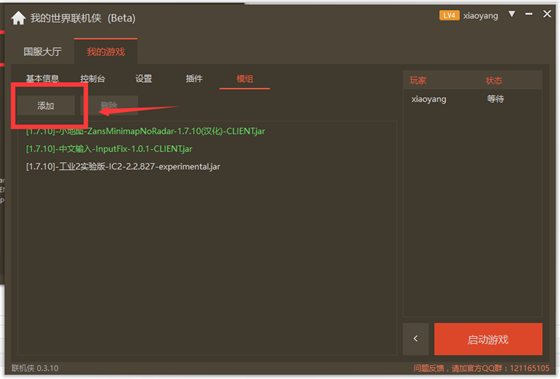Open the 基本信息 sub-tab

[x=42, y=79]
